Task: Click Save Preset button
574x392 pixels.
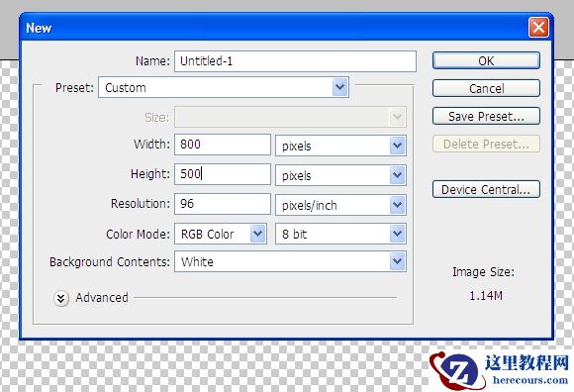Action: coord(486,116)
